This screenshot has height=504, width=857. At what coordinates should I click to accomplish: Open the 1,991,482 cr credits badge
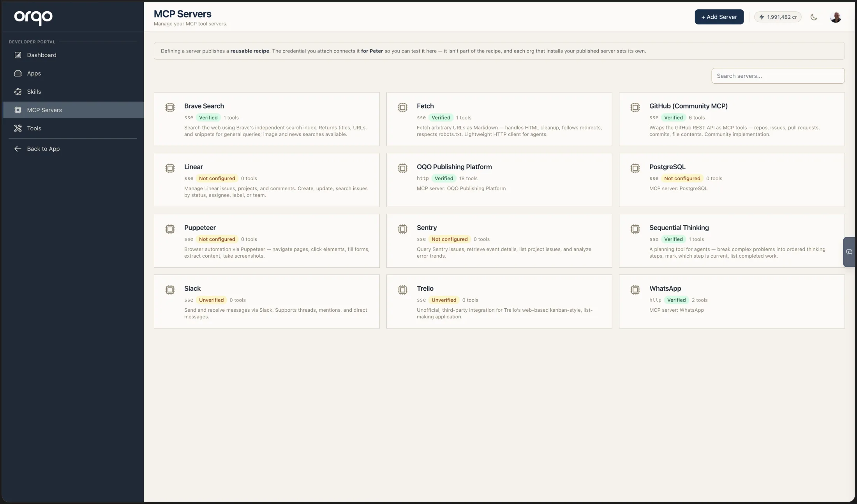coord(778,17)
